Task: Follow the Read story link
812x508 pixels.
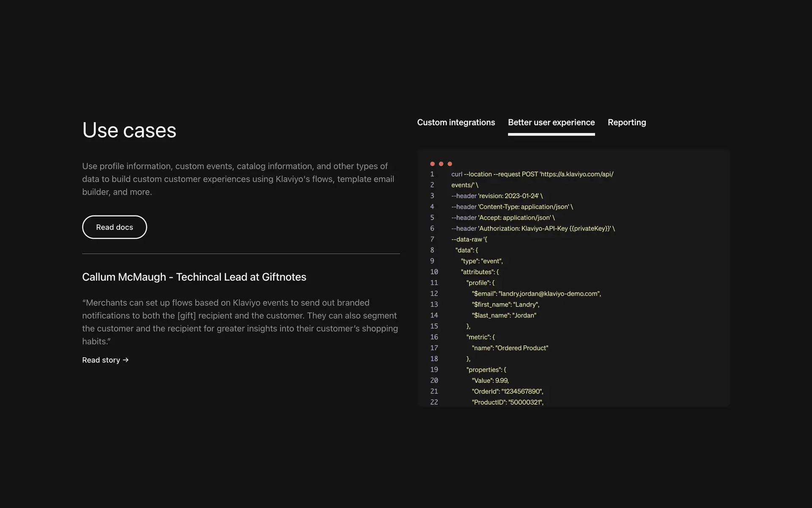Action: pos(101,360)
